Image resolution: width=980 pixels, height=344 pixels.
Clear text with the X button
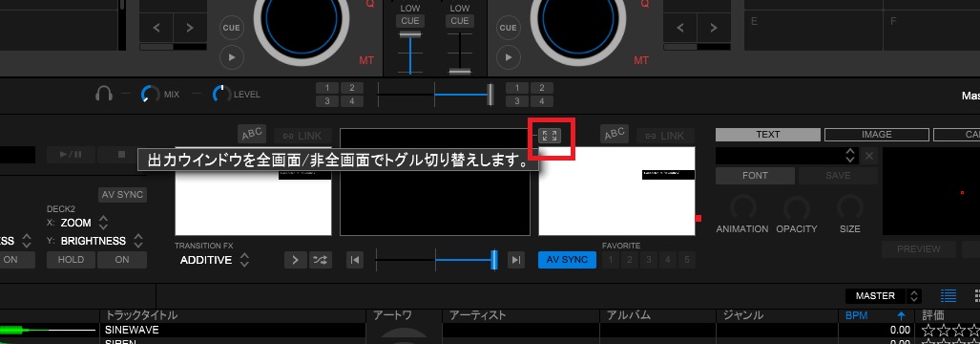coord(868,156)
